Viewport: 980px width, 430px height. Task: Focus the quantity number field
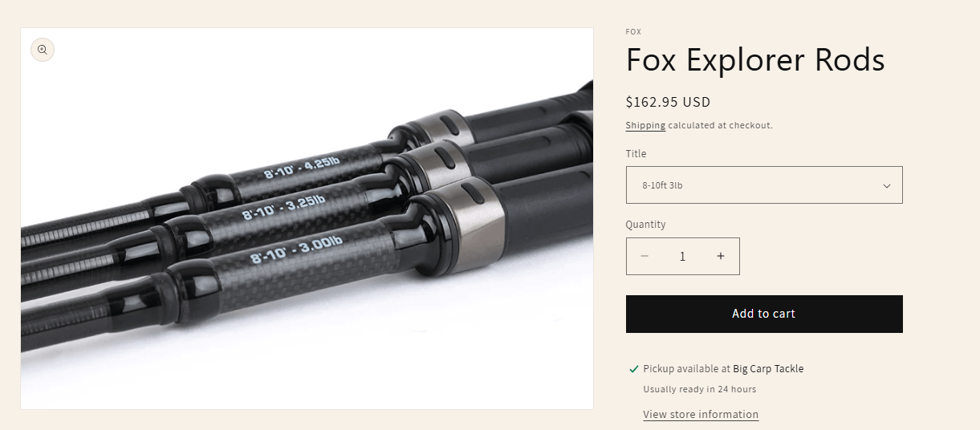coord(682,256)
